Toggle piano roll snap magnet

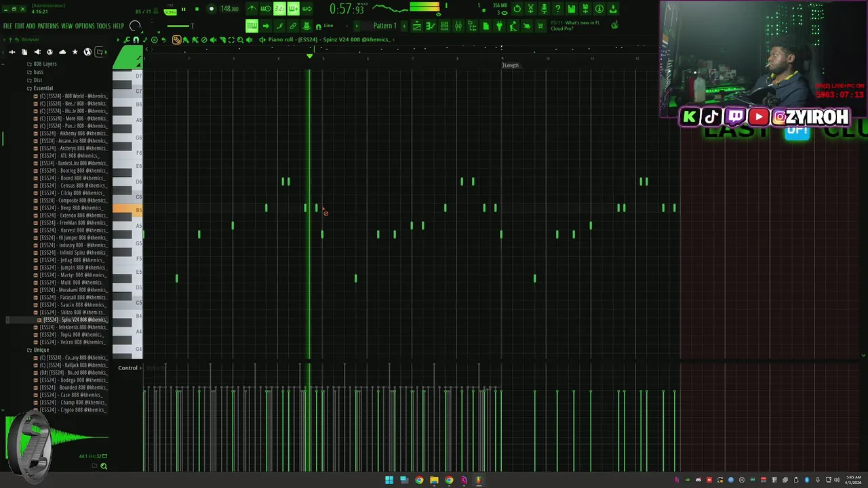click(x=136, y=40)
